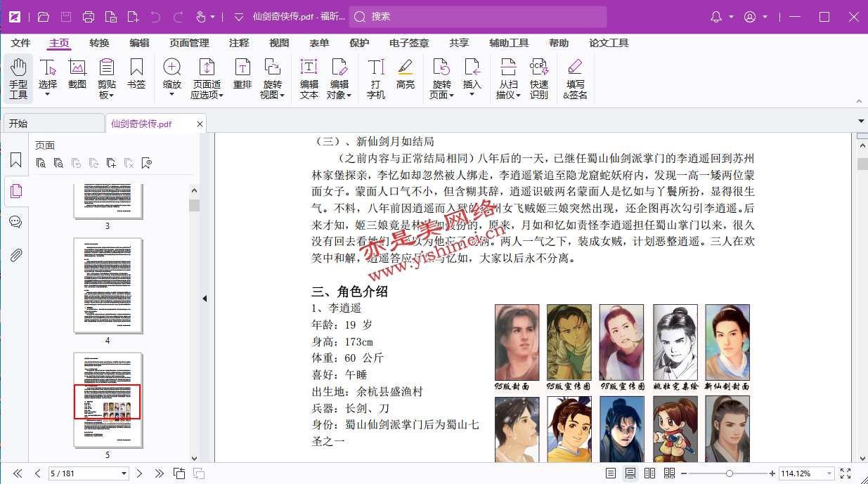This screenshot has width=868, height=484.
Task: Open the Bookmarks side panel
Action: (15, 160)
